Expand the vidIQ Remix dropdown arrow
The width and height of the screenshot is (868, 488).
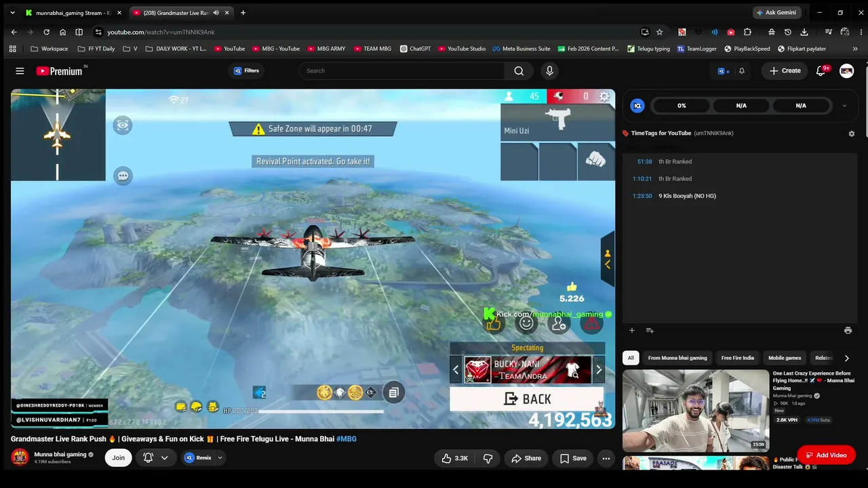click(220, 458)
